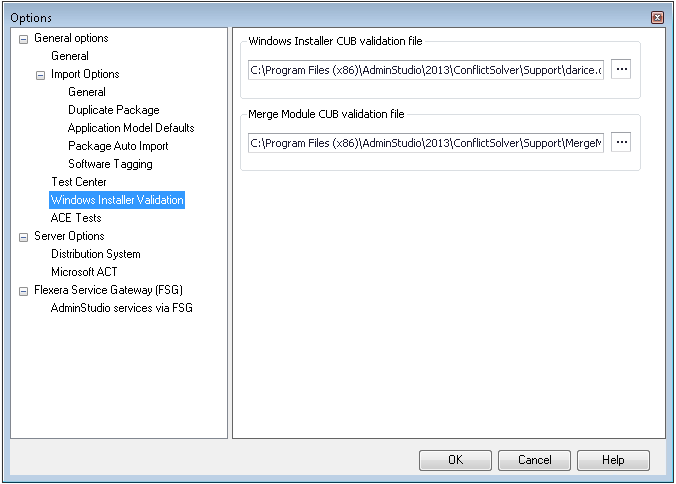The height and width of the screenshot is (484, 676).
Task: Collapse the Import Options tree node
Action: (39, 75)
